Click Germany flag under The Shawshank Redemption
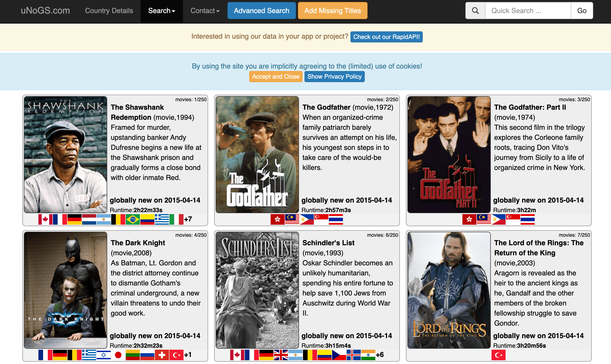 point(75,219)
